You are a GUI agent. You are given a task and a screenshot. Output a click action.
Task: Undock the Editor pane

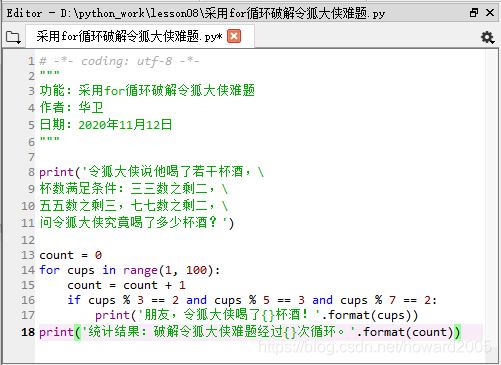[x=474, y=13]
